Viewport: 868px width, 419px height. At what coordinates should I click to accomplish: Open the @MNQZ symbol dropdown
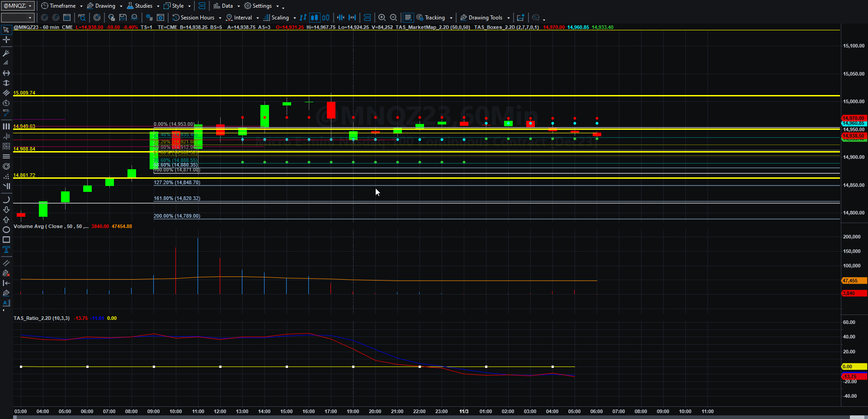click(18, 6)
